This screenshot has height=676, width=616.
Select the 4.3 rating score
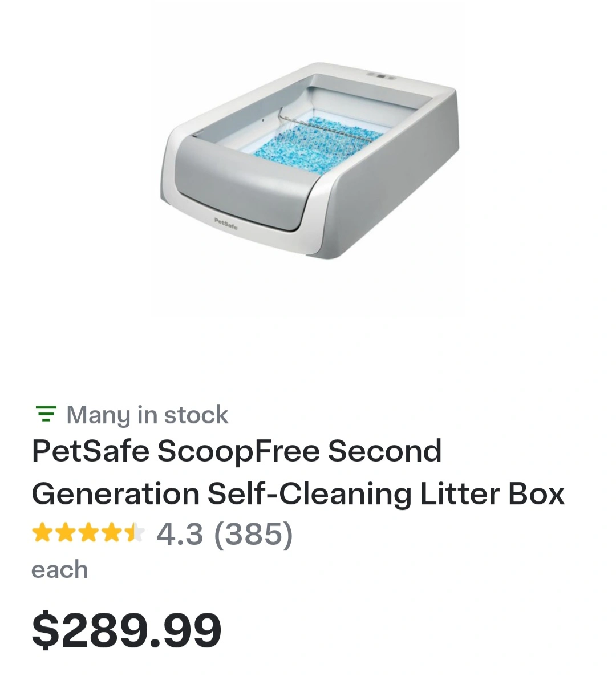(x=179, y=534)
